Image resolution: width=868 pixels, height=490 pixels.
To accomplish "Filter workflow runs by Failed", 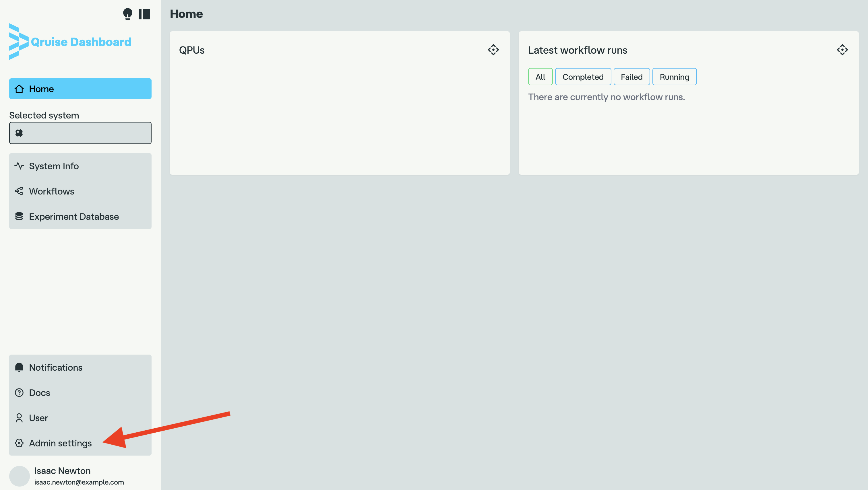I will pyautogui.click(x=631, y=77).
